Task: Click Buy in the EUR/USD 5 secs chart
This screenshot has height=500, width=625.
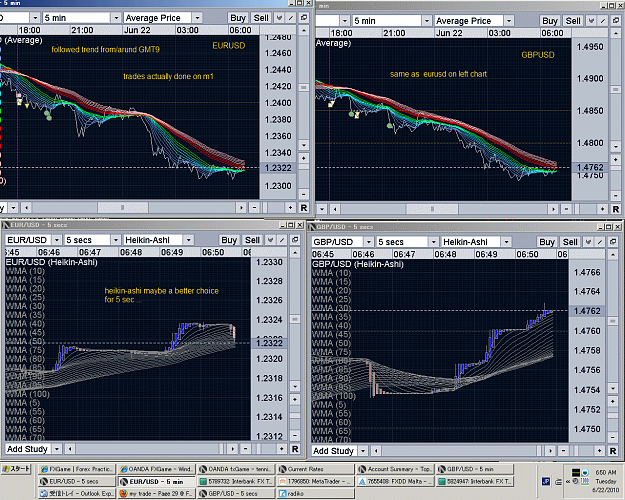Action: [229, 240]
